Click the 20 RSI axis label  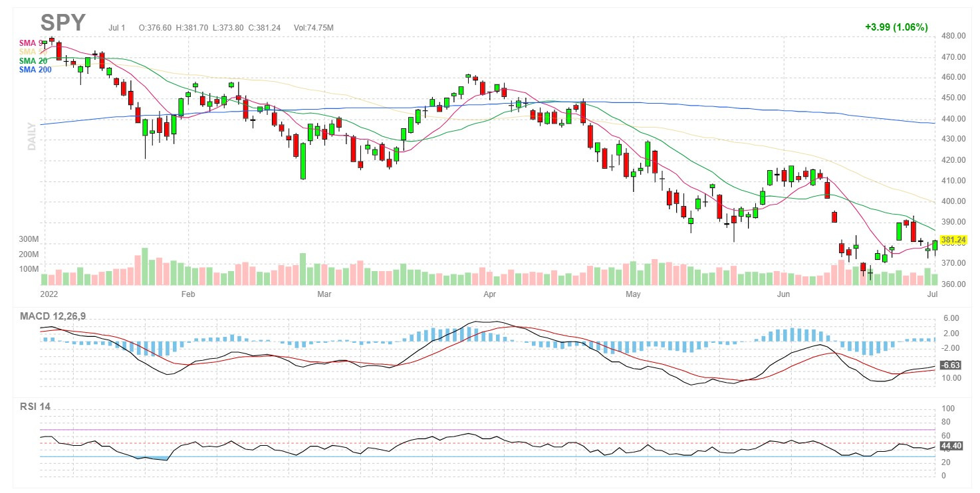click(x=947, y=462)
